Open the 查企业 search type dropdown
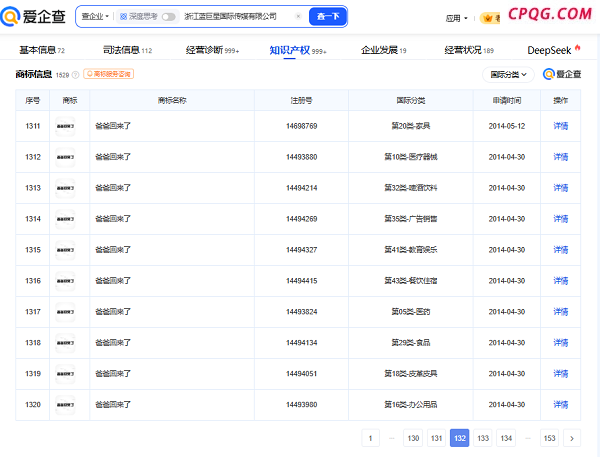 (x=95, y=16)
